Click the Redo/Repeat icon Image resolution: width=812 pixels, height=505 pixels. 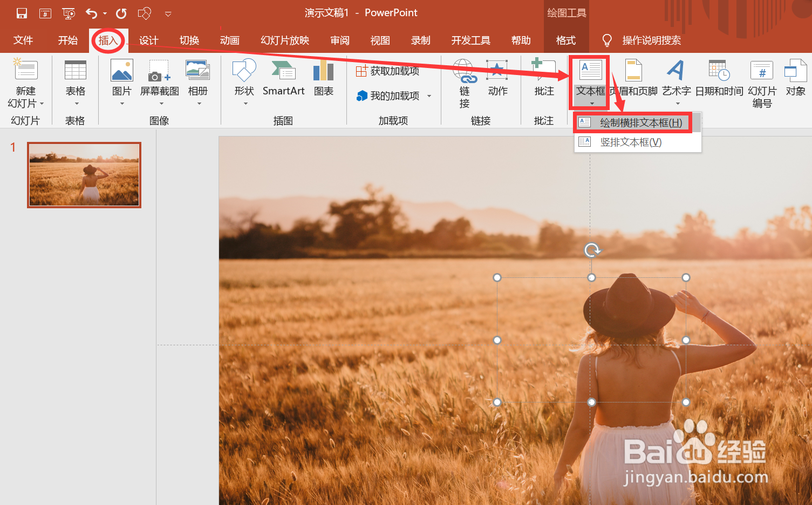click(121, 13)
